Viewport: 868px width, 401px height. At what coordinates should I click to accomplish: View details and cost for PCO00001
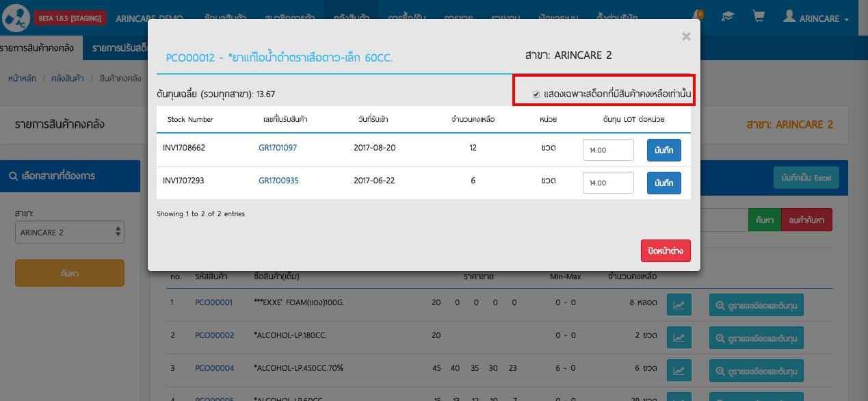(x=757, y=305)
